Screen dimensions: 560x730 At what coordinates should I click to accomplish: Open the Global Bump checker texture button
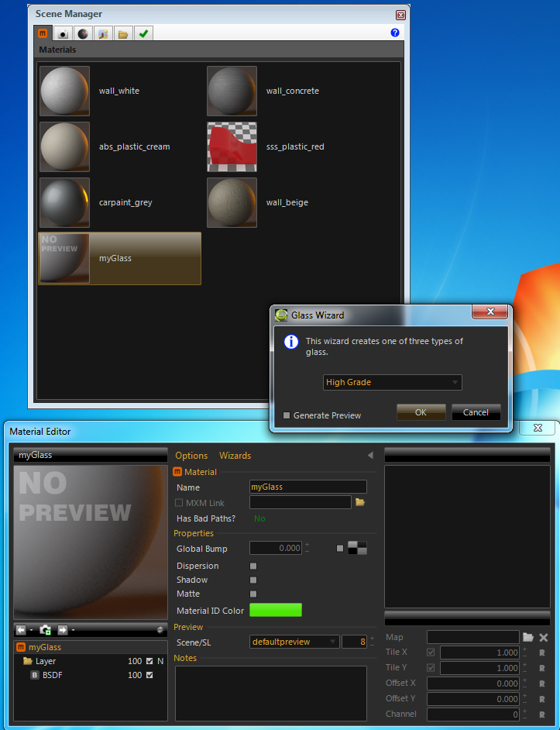pyautogui.click(x=358, y=548)
